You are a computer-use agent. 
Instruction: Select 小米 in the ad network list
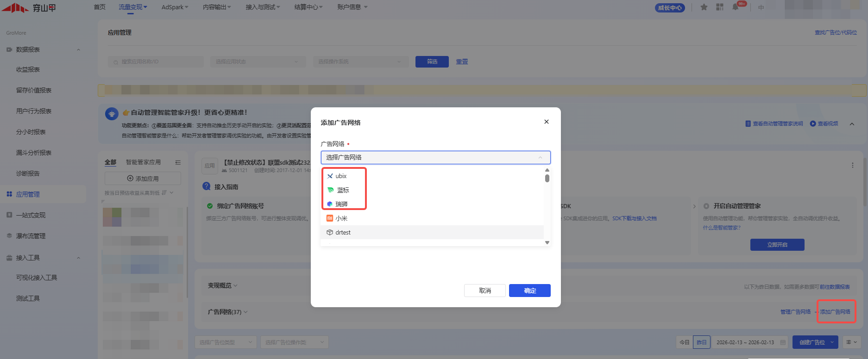(341, 218)
